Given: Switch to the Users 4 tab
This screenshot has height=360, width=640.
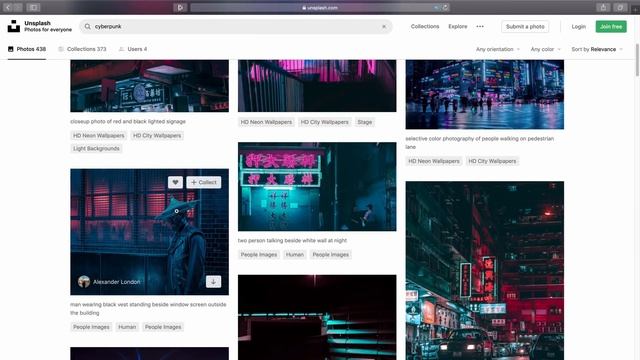Looking at the screenshot, I should click(x=133, y=49).
